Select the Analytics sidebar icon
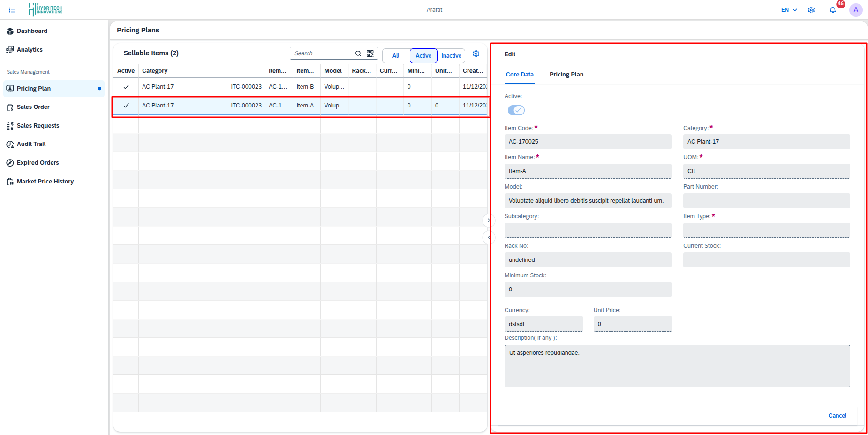The height and width of the screenshot is (435, 868). [x=29, y=49]
